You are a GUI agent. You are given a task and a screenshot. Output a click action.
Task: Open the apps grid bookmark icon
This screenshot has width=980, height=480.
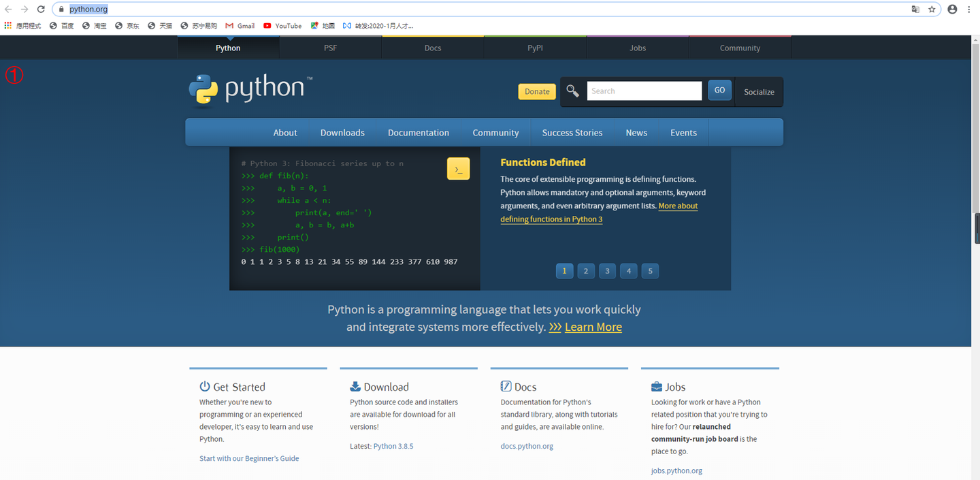pos(8,26)
